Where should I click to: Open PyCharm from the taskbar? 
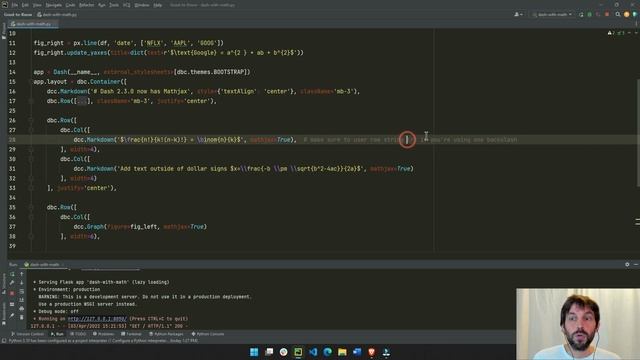point(298,352)
